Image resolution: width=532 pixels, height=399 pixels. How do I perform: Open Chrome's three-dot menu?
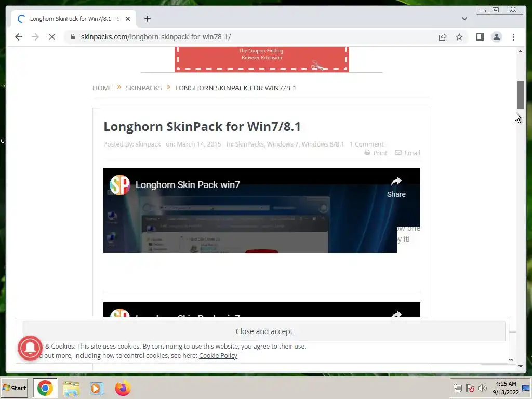point(513,37)
